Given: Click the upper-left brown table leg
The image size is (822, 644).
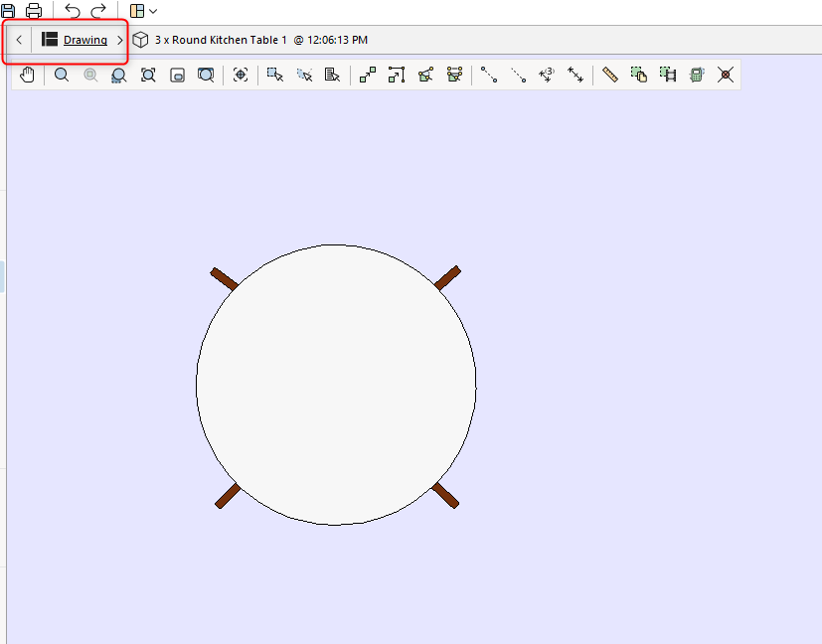Looking at the screenshot, I should click(224, 279).
